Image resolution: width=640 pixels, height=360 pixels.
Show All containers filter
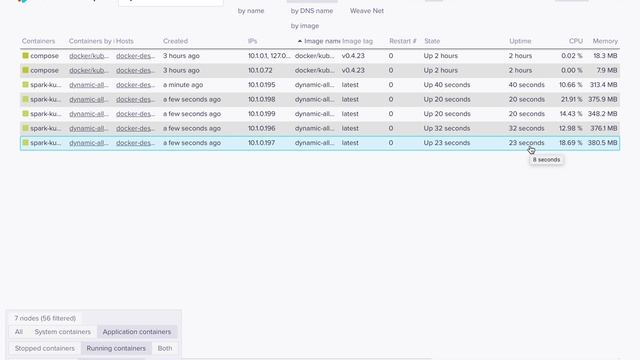point(19,332)
